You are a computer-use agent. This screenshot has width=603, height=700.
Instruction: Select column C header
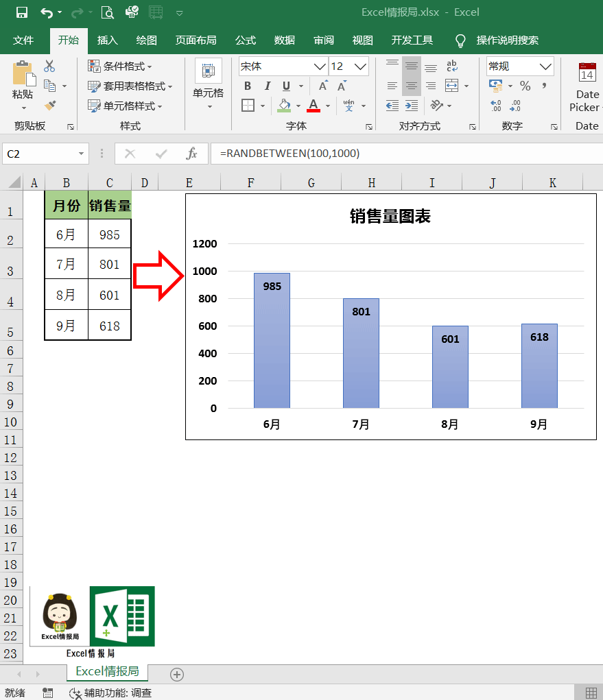[x=110, y=182]
